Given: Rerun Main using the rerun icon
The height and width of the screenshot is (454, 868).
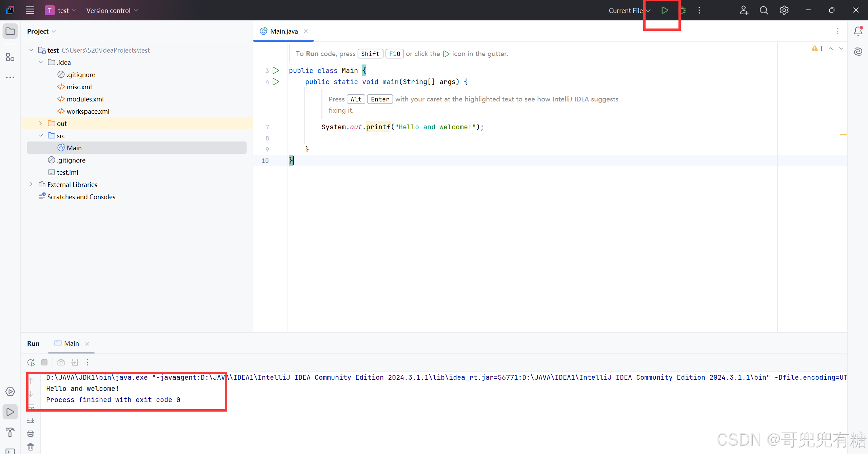Looking at the screenshot, I should [31, 362].
